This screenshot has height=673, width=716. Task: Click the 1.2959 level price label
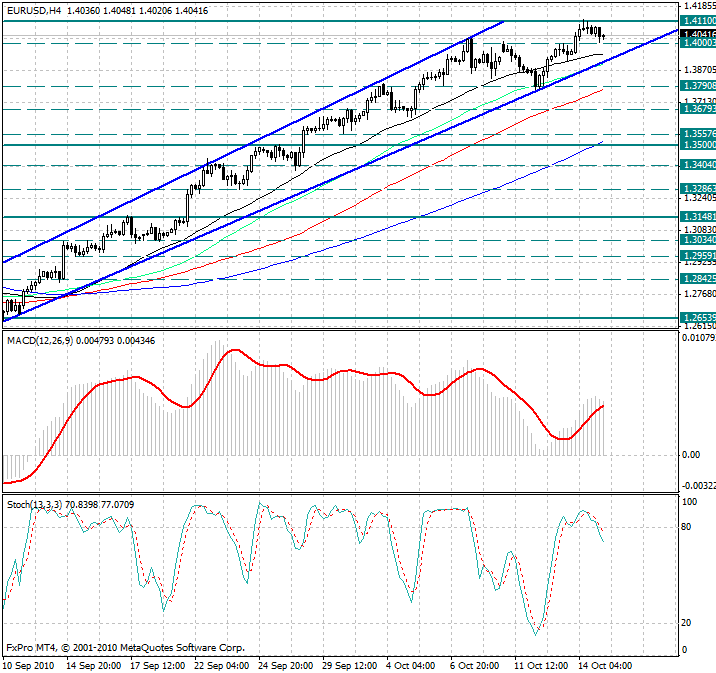coord(698,256)
